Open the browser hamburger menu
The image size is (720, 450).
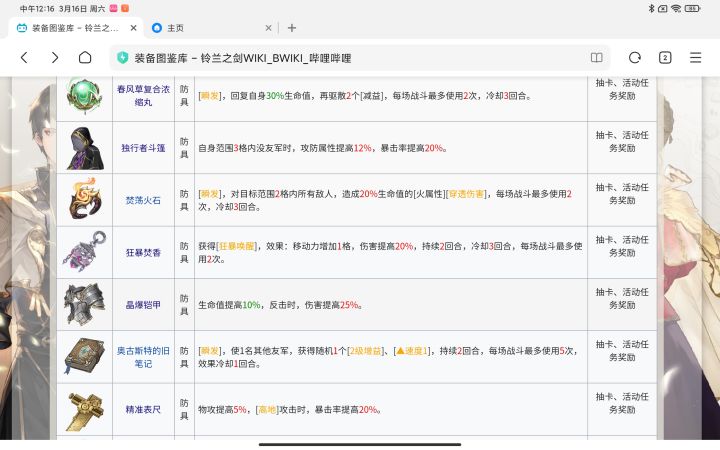click(696, 58)
